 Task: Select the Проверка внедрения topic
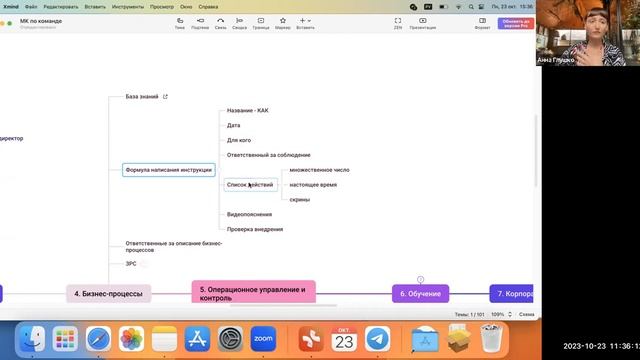pos(255,229)
